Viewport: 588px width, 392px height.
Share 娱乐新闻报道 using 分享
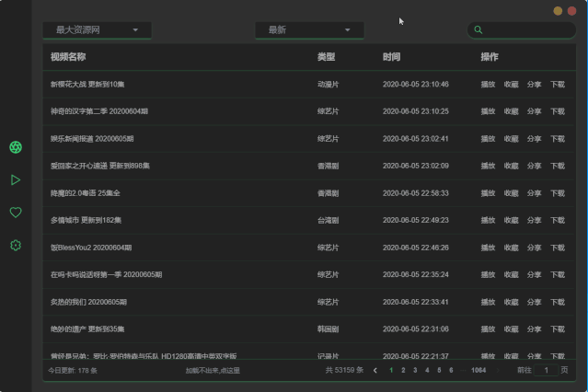point(534,139)
